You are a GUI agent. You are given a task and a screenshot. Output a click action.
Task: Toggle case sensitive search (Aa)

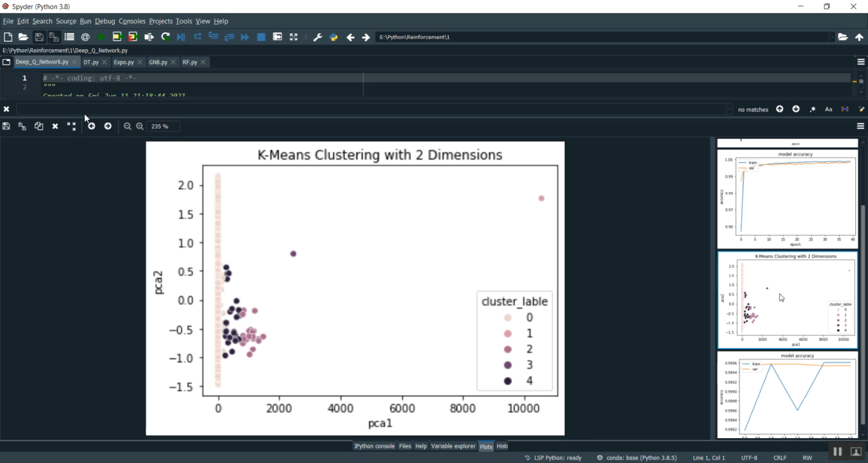tap(829, 109)
